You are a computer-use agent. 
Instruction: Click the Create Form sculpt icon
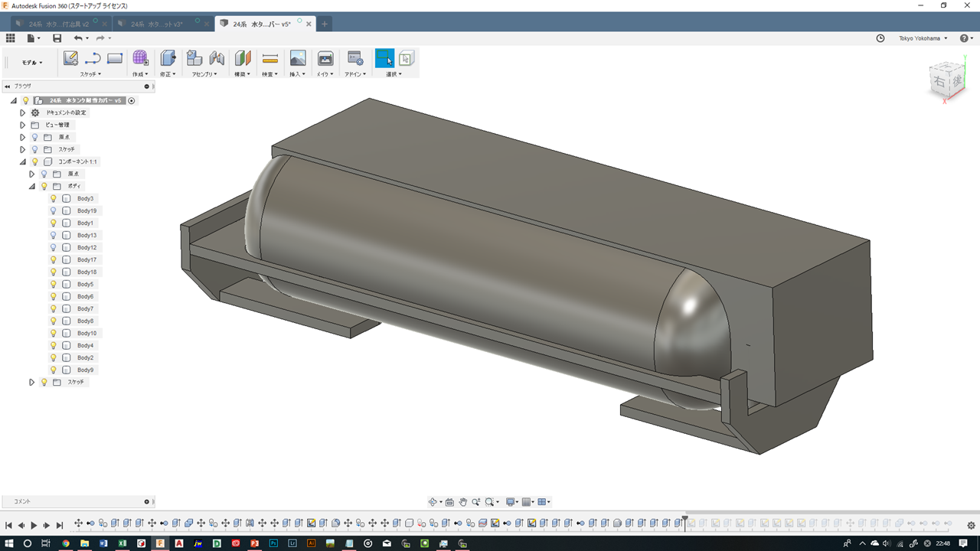click(x=140, y=58)
